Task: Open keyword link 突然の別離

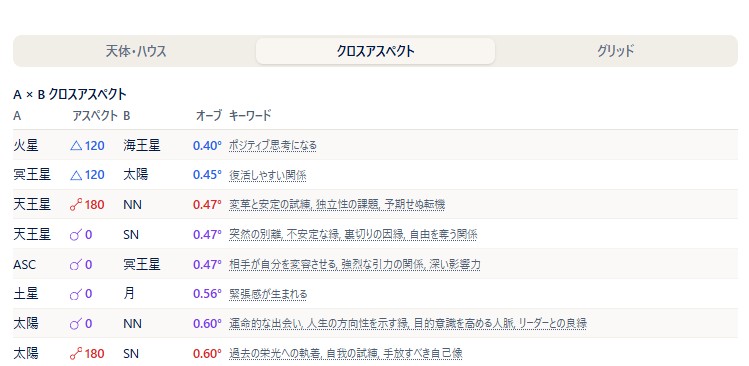Action: 255,235
